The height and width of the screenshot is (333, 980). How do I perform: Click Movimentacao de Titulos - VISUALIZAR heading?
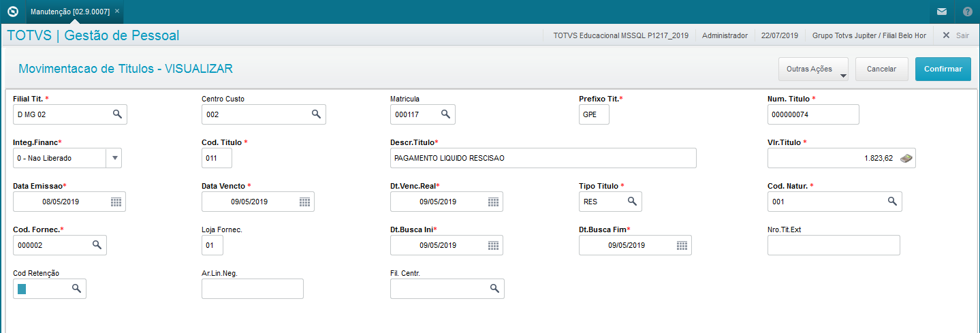pos(126,69)
